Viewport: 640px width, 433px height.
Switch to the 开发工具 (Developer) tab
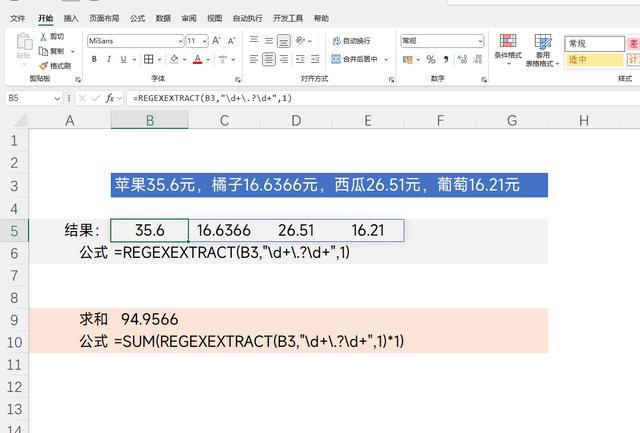pyautogui.click(x=288, y=18)
